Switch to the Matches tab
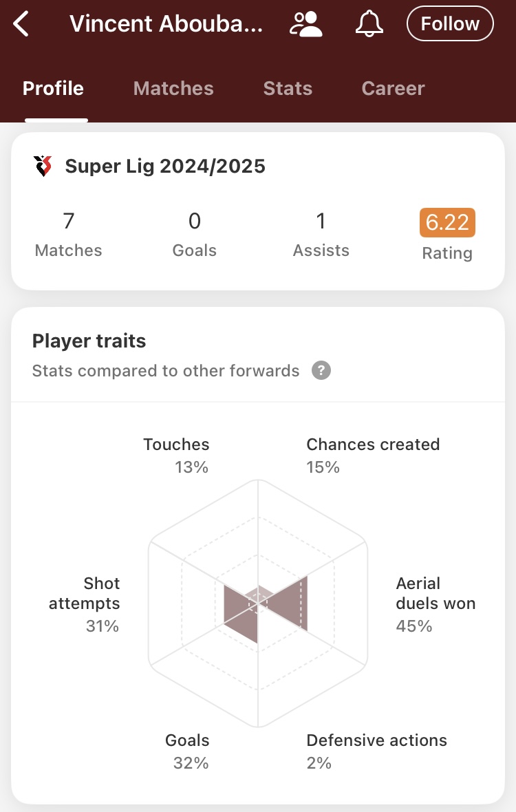 coord(173,88)
